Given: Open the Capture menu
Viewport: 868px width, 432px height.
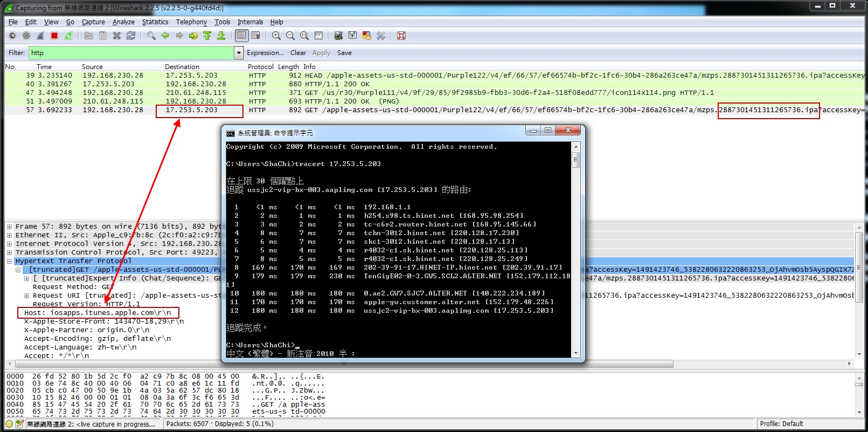Looking at the screenshot, I should click(x=93, y=22).
